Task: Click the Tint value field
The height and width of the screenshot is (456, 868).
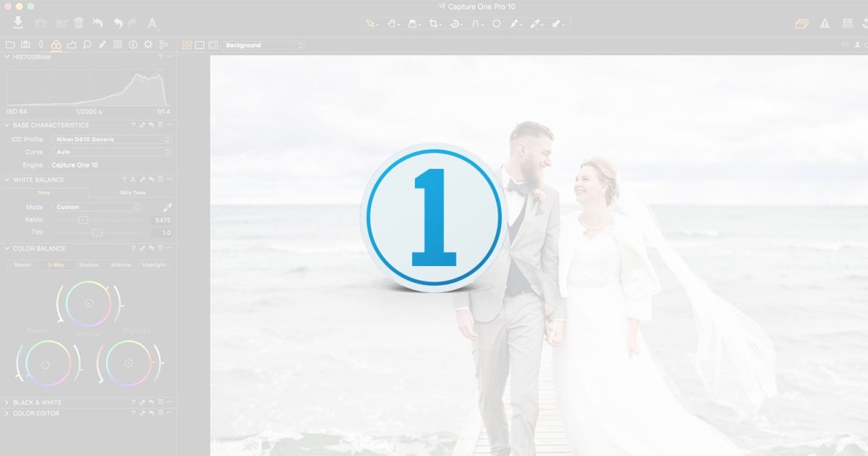Action: tap(161, 233)
